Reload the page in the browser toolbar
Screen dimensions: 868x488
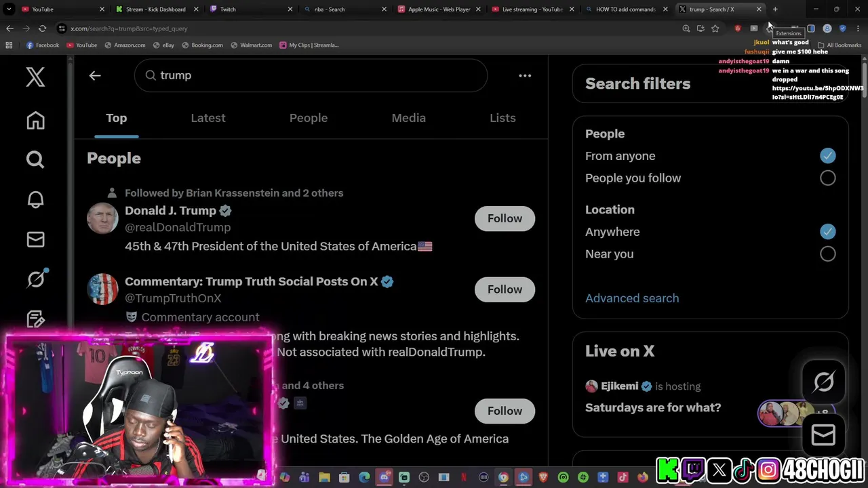(42, 28)
